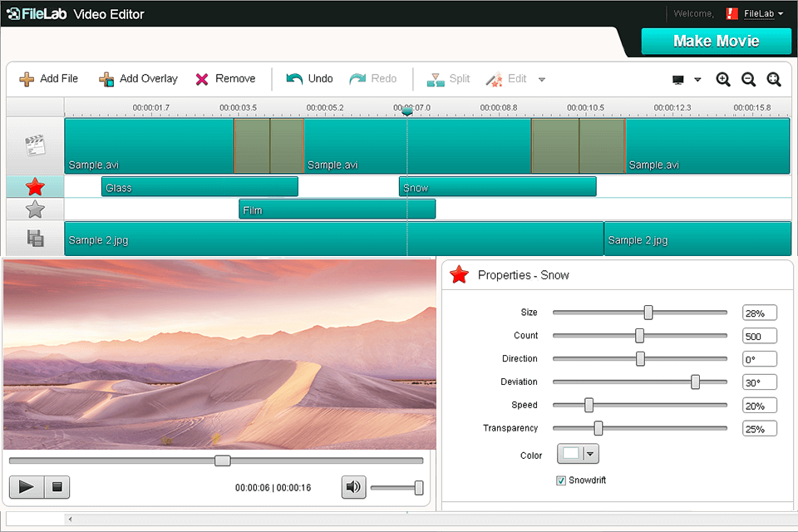Image resolution: width=798 pixels, height=532 pixels.
Task: Select the image overlay track icon
Action: point(35,239)
